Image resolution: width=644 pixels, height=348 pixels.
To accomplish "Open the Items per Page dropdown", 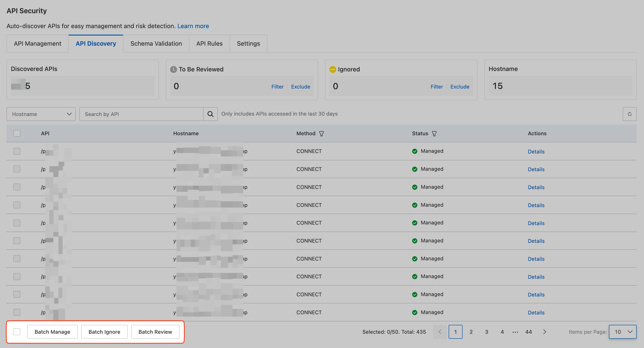I will click(623, 332).
